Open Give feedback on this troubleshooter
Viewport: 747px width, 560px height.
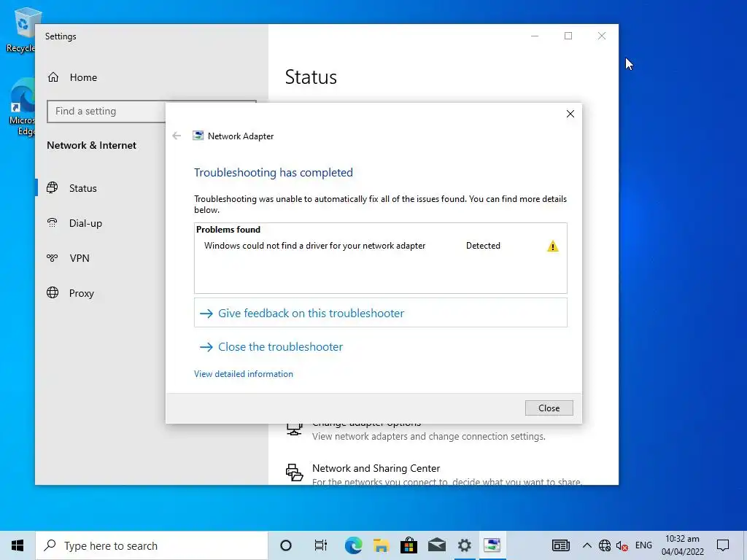point(381,313)
